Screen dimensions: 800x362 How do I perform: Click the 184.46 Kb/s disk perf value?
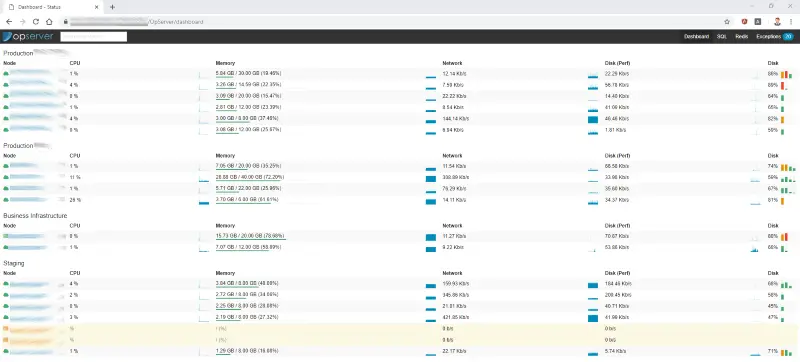[618, 283]
